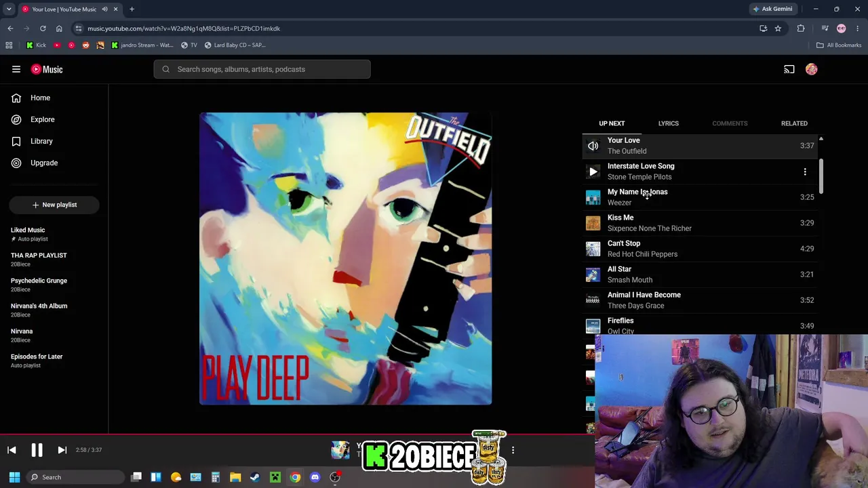Open Discord from the taskbar
868x488 pixels.
coord(315,477)
